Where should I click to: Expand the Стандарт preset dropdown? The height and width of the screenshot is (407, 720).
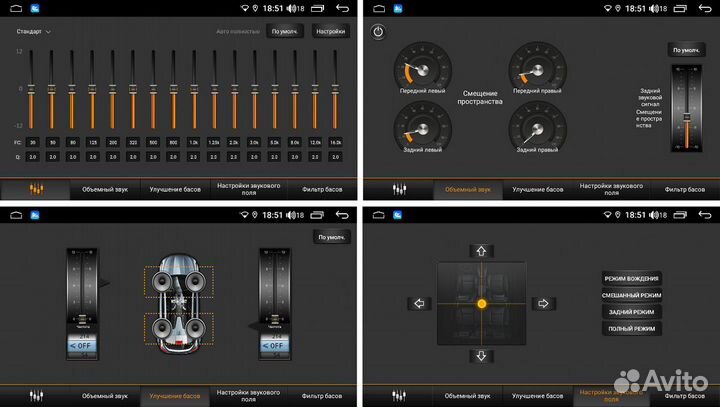click(x=33, y=31)
